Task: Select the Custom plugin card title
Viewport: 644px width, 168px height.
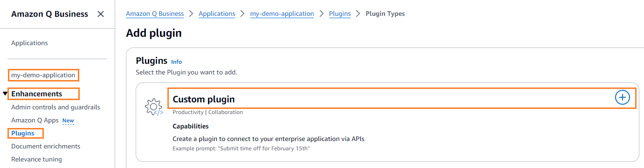Action: pos(204,99)
